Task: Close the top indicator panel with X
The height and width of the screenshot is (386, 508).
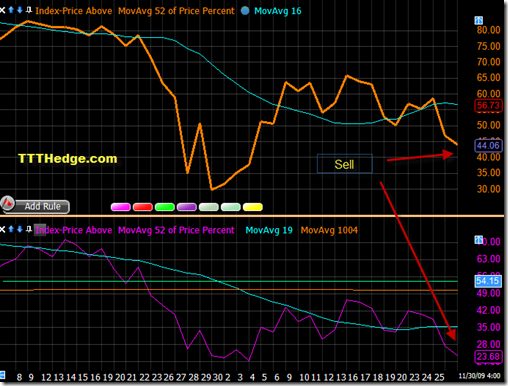Action: pyautogui.click(x=2, y=10)
